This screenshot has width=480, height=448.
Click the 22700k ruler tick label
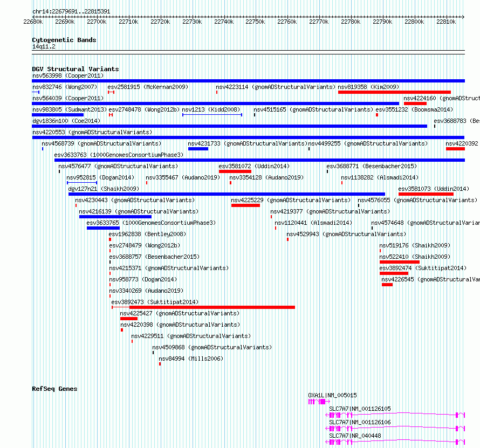click(97, 22)
